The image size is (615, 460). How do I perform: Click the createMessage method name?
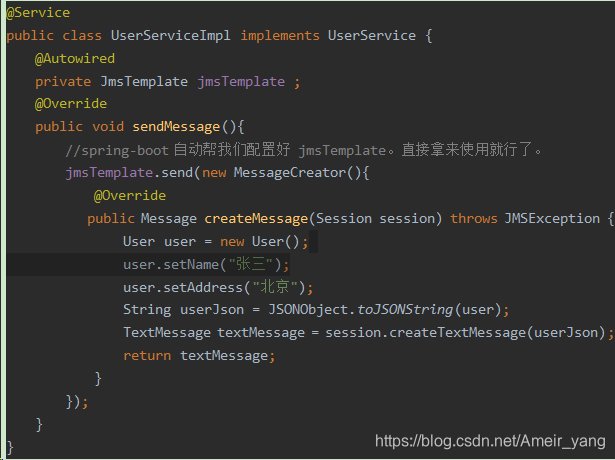click(256, 219)
